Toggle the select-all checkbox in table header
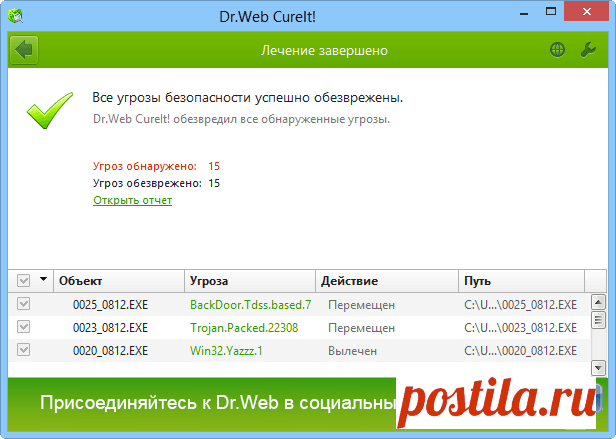Image resolution: width=616 pixels, height=439 pixels. (24, 281)
